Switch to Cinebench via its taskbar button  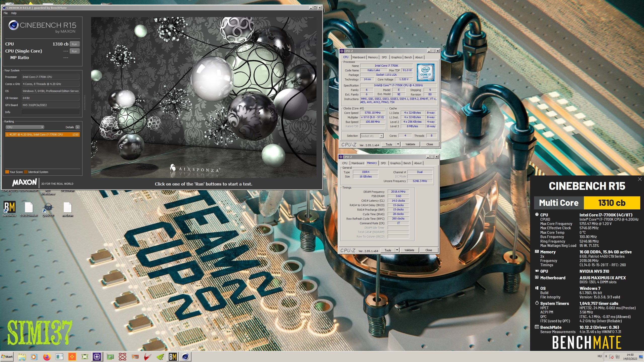[x=185, y=357]
